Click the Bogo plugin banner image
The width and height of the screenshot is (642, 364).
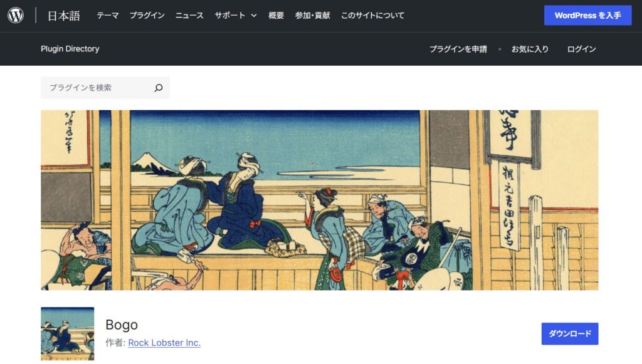tap(319, 200)
